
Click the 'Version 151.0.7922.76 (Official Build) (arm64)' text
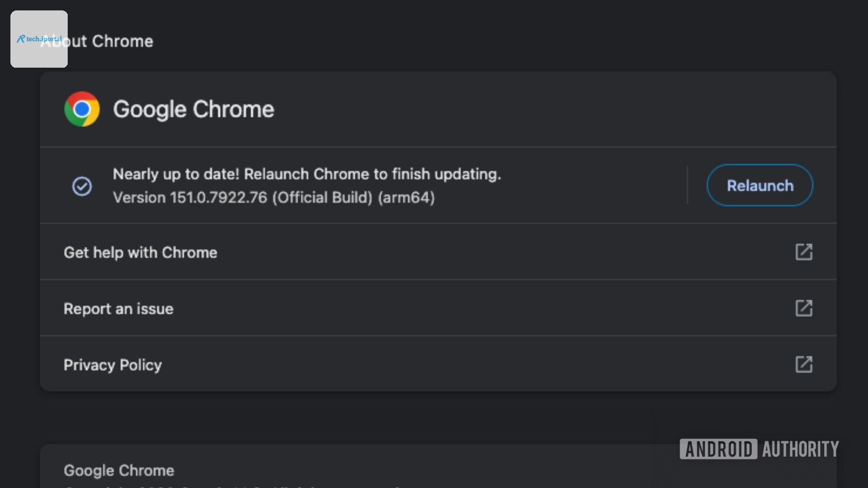pos(274,197)
